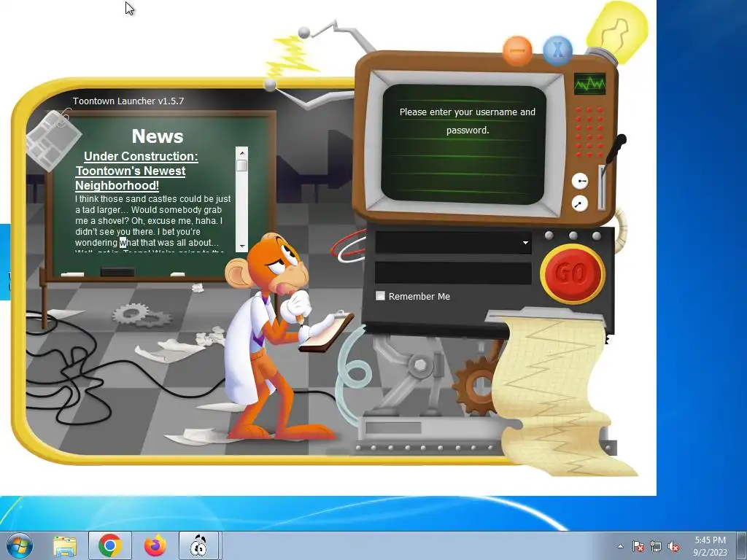Open the clock showing 5:45 PM
The height and width of the screenshot is (560, 747).
click(x=710, y=546)
